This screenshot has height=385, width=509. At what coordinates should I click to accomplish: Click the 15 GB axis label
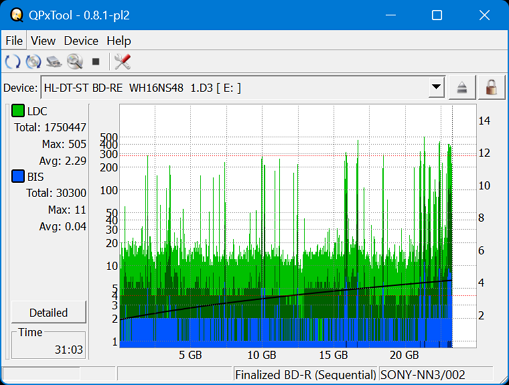(x=333, y=355)
